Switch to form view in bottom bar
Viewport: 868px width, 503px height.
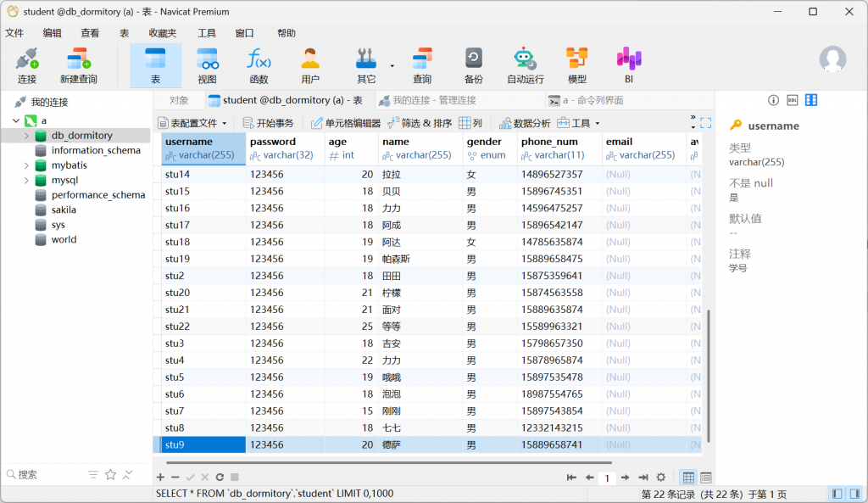point(706,478)
